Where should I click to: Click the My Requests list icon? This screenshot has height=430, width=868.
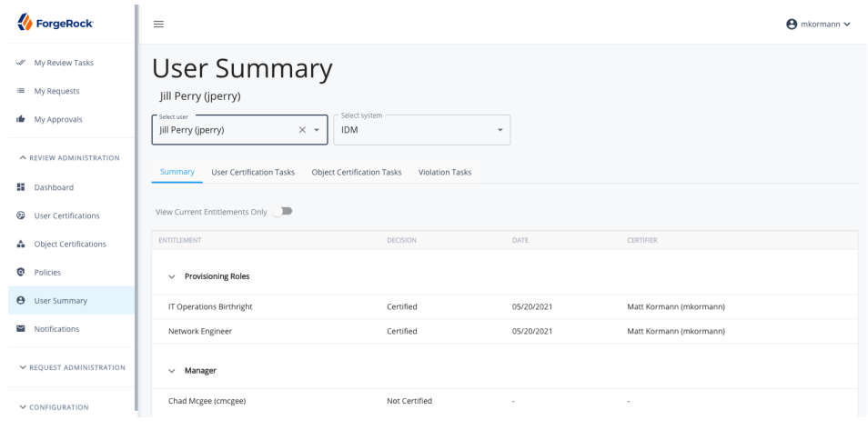20,91
